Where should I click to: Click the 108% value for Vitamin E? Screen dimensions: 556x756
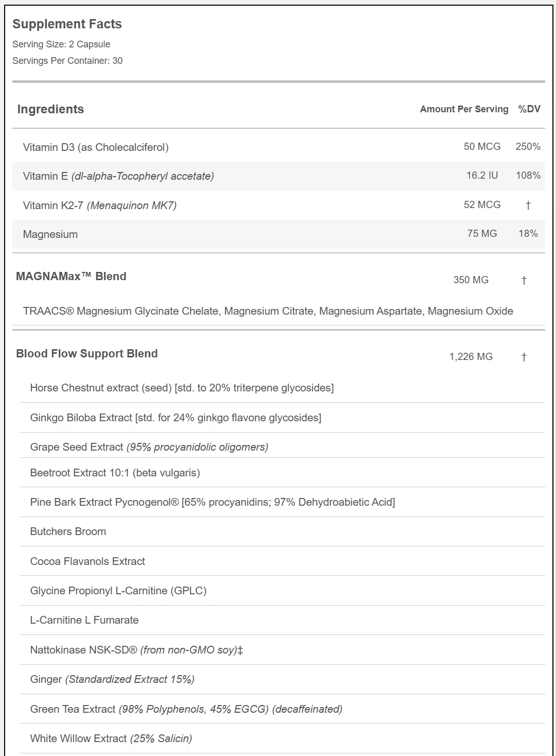point(528,176)
